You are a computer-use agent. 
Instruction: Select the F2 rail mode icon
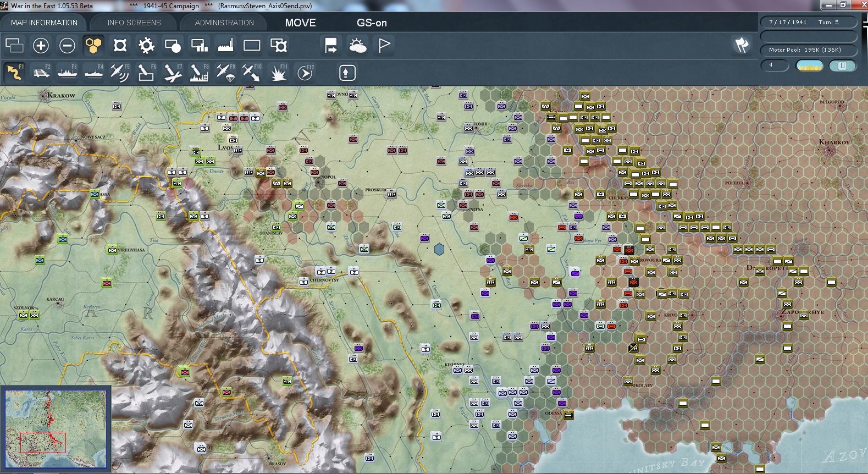41,73
